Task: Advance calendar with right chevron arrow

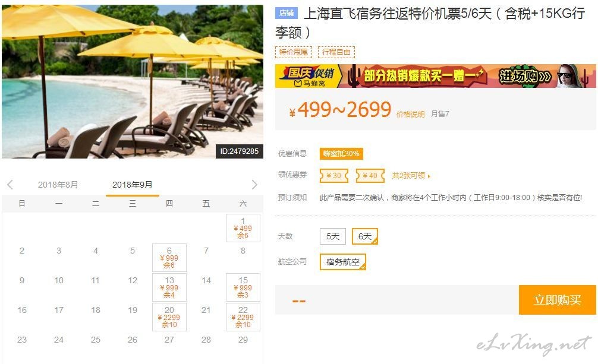Action: pos(254,185)
